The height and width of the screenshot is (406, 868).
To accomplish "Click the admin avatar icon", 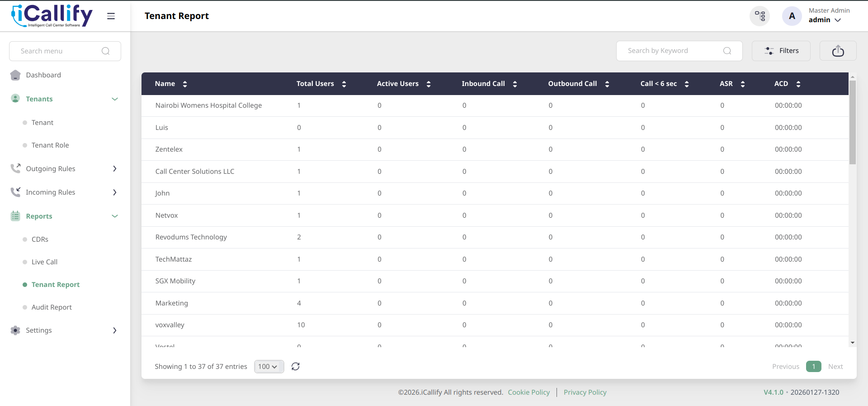I will tap(792, 16).
